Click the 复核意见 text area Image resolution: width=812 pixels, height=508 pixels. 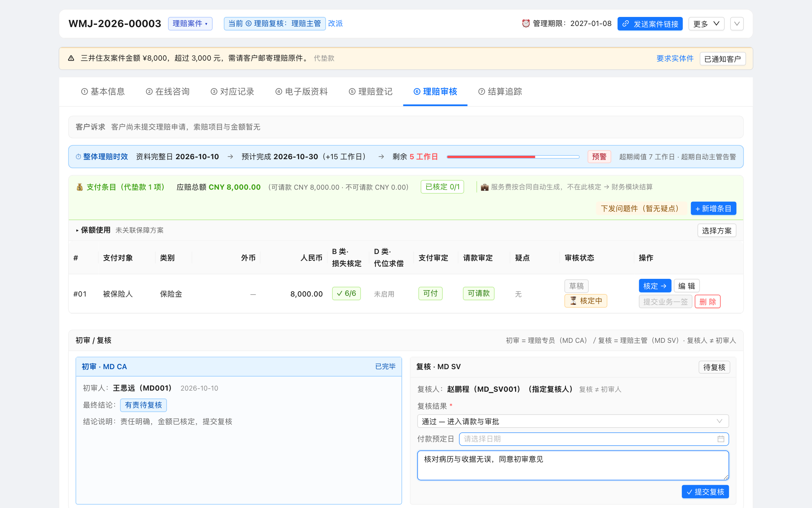(x=573, y=465)
